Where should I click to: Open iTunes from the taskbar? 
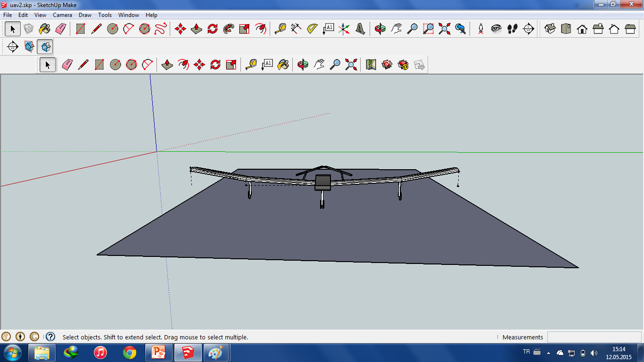click(100, 353)
